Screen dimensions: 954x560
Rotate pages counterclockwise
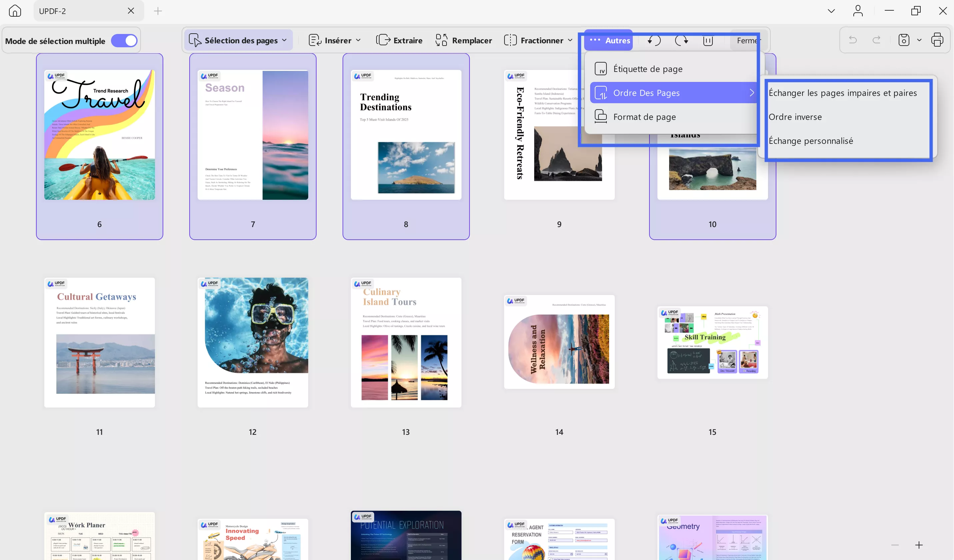pos(654,40)
